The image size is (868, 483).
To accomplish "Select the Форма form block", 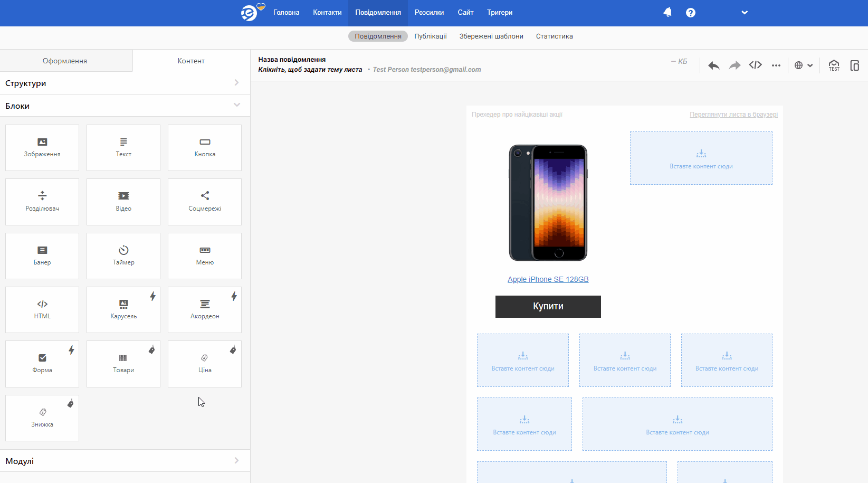I will [42, 364].
